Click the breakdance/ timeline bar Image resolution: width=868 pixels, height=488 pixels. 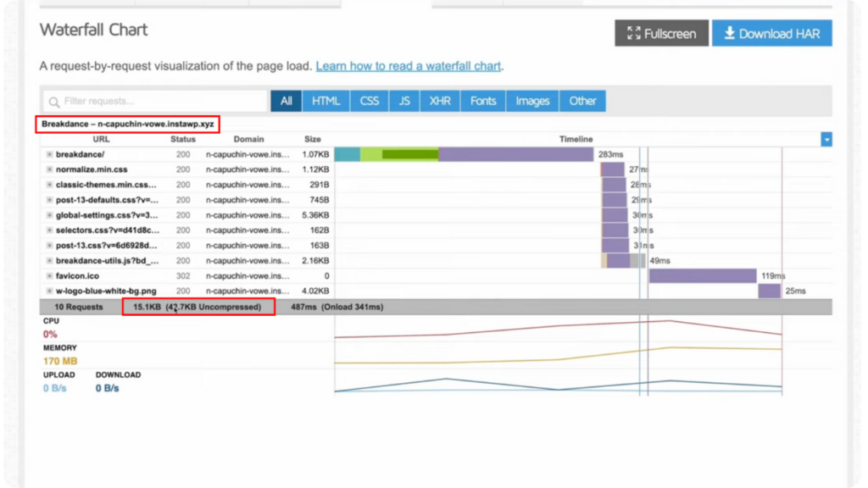(464, 154)
